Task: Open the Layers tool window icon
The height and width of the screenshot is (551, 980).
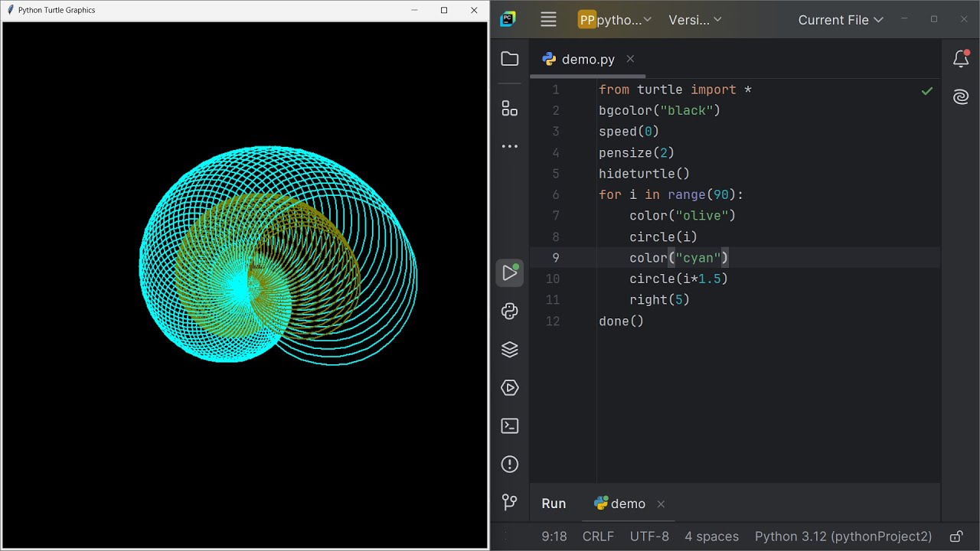Action: 510,350
